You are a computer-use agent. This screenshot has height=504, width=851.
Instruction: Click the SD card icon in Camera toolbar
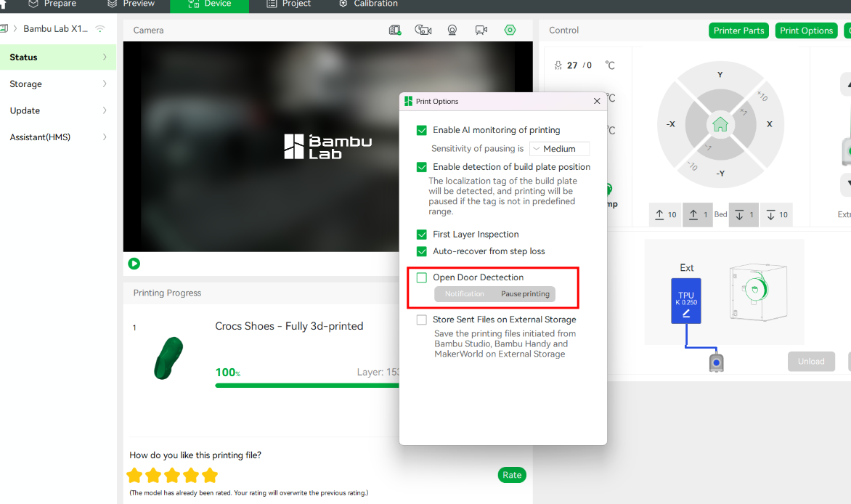[395, 31]
